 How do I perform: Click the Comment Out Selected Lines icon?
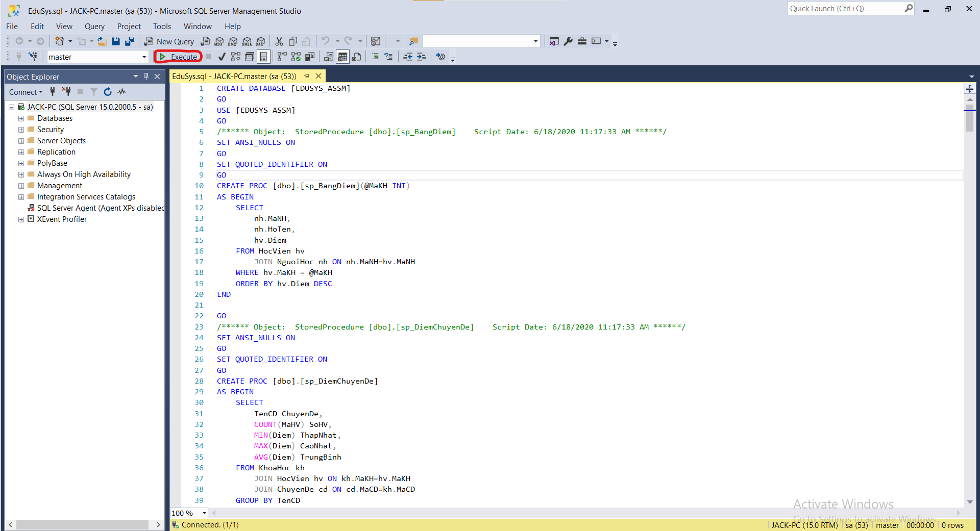375,57
